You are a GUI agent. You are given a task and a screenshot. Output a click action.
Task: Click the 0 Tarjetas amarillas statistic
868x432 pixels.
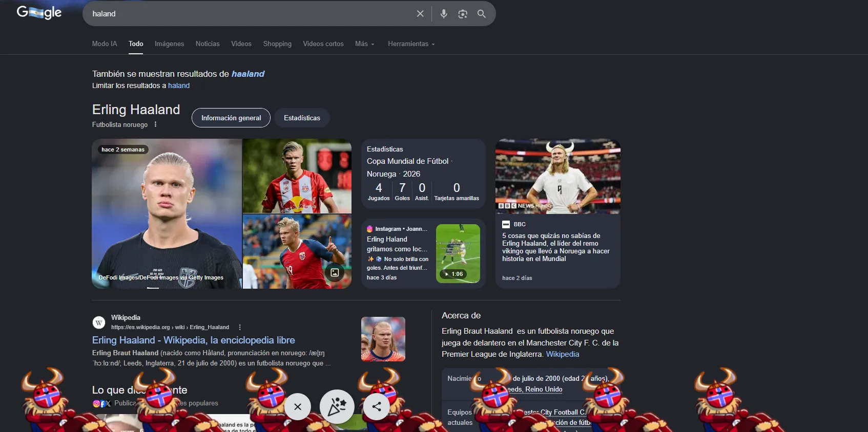[x=457, y=191]
